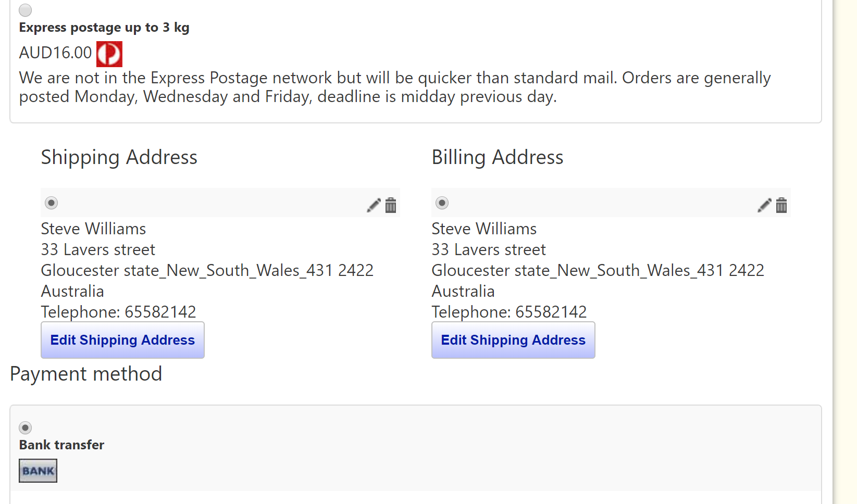This screenshot has width=857, height=504.
Task: Select the Express postage radio button
Action: tap(26, 10)
